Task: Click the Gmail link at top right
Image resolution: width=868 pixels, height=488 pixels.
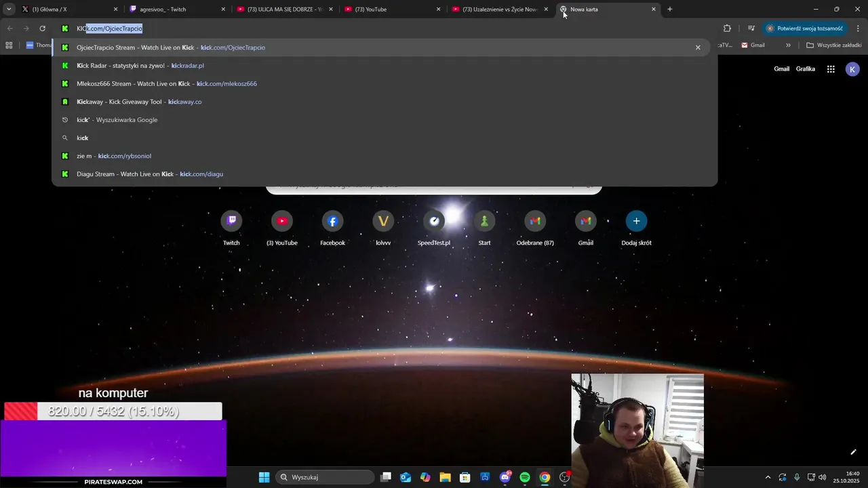Action: 782,69
